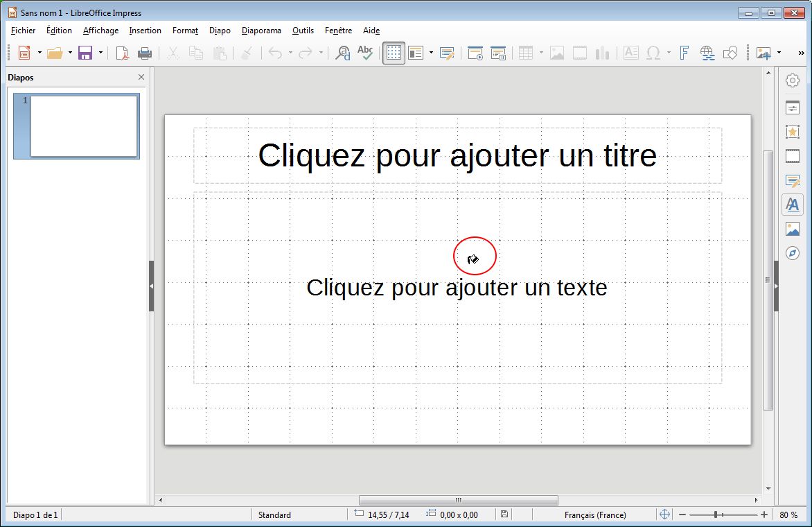Open the Fenêtre menu

point(338,31)
